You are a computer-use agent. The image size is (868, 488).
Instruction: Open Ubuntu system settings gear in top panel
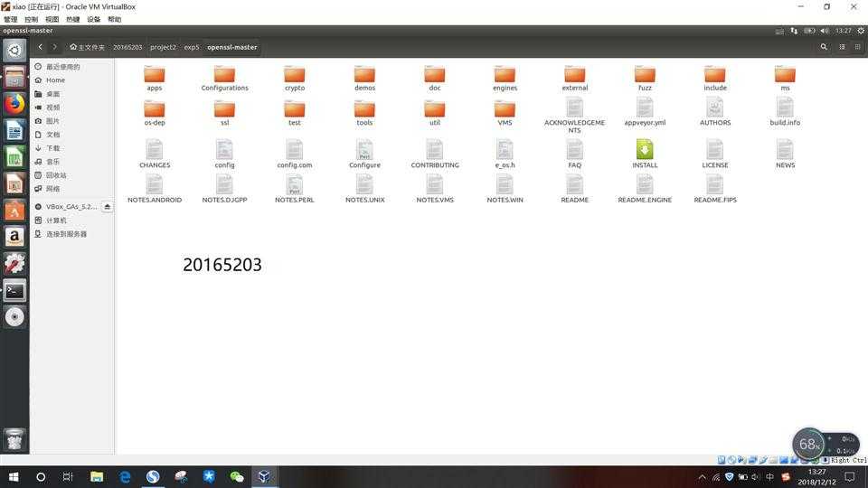coord(861,31)
